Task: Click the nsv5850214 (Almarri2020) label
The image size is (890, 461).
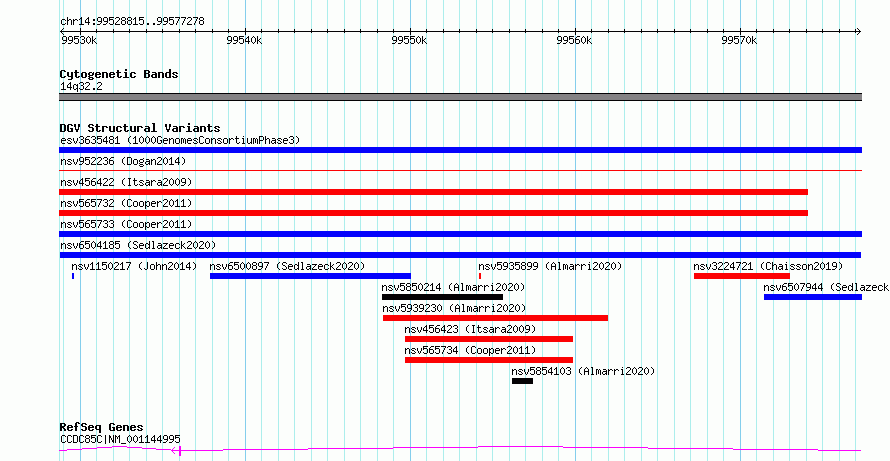Action: 454,287
